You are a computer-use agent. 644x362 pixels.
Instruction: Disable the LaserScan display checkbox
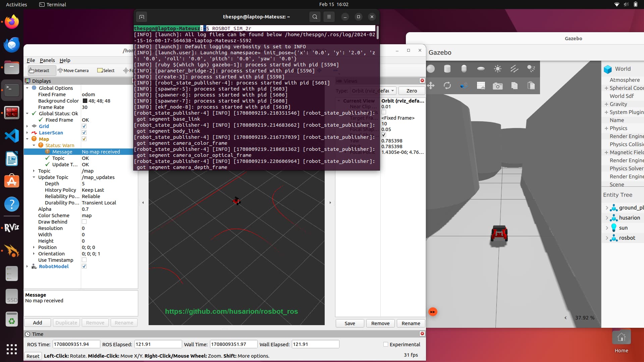(85, 132)
